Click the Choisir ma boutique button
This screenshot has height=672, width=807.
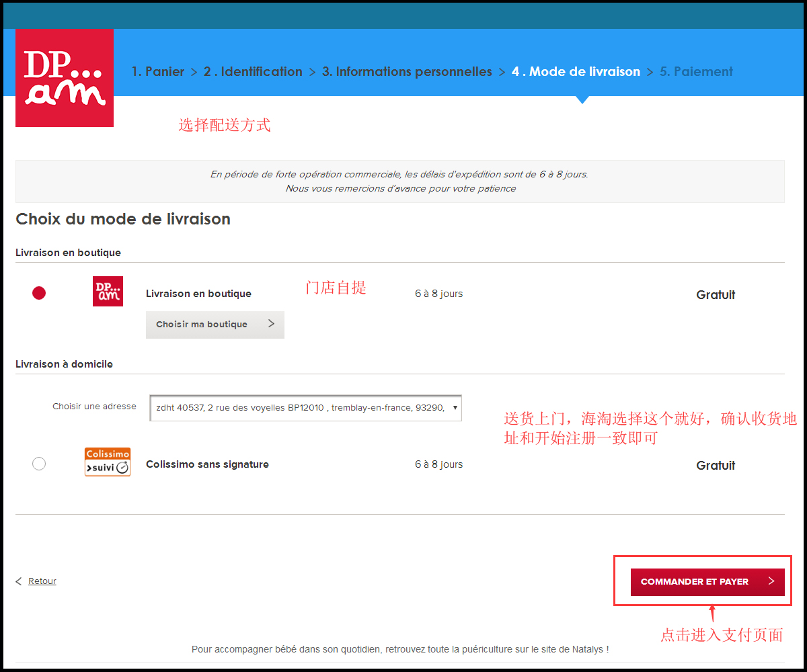[x=215, y=325]
